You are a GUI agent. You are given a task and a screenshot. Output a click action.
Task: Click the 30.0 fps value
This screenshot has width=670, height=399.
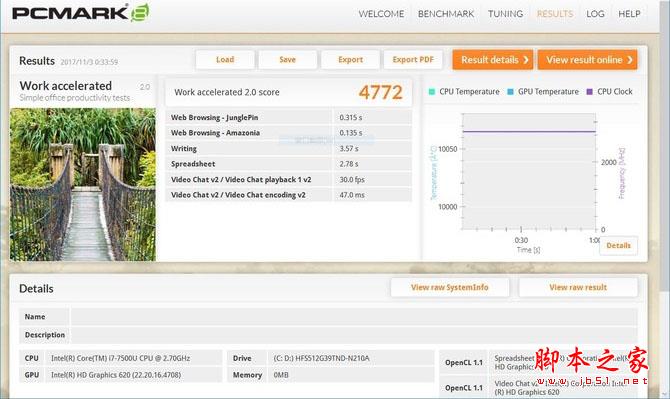(352, 179)
